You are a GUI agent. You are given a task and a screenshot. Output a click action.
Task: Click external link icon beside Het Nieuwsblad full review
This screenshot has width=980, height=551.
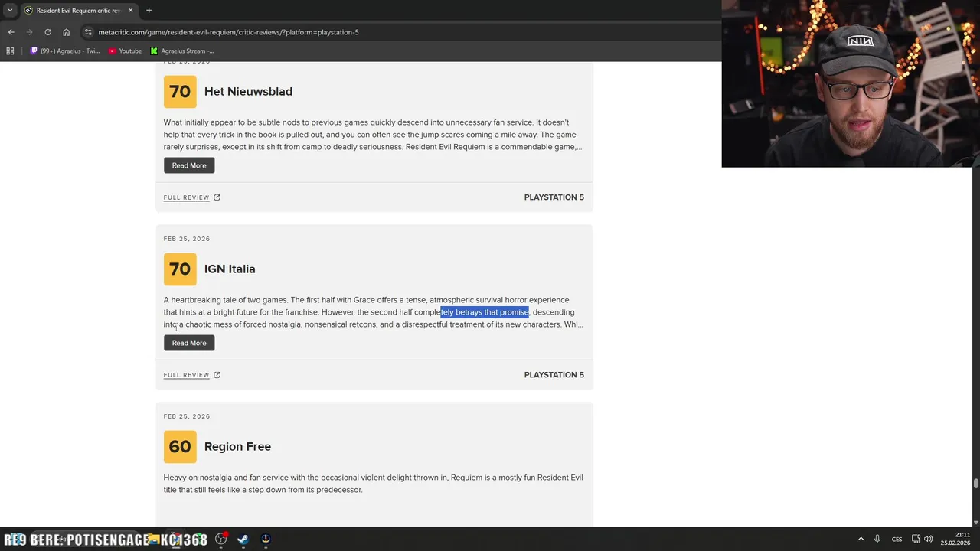[x=217, y=197]
